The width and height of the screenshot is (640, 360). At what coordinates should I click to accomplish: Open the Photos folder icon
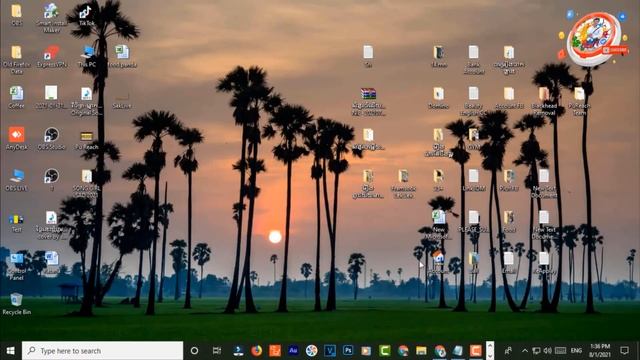click(509, 180)
